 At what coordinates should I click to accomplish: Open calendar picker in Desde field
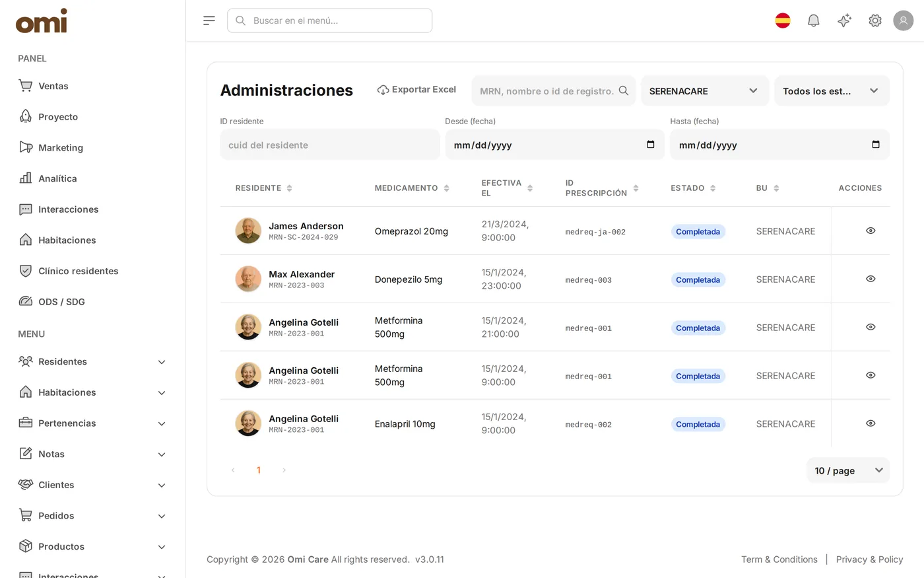tap(650, 145)
